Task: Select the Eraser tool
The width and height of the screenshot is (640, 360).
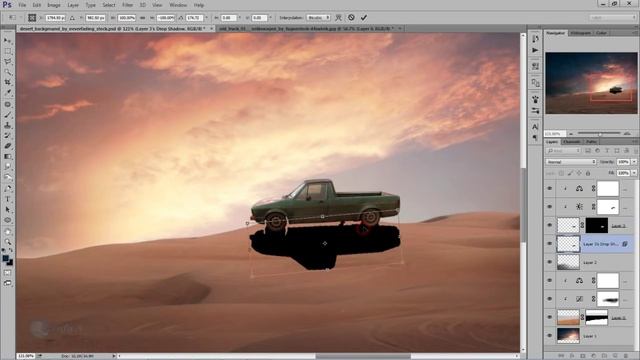Action: (7, 146)
